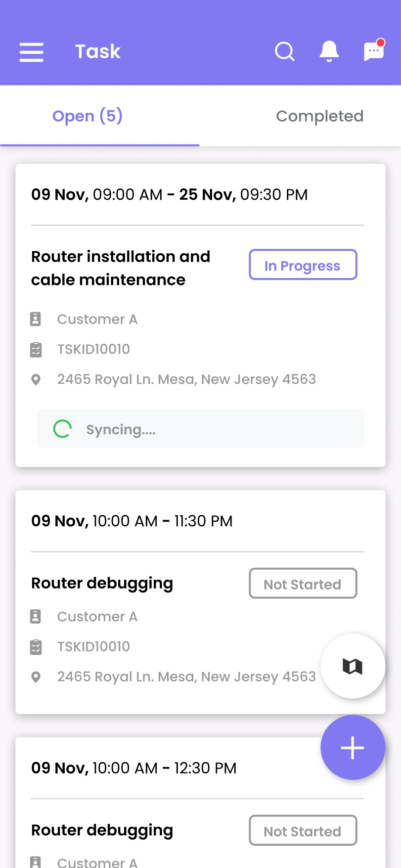Open chat messages icon with red dot
Viewport: 401px width, 868px height.
click(x=374, y=50)
